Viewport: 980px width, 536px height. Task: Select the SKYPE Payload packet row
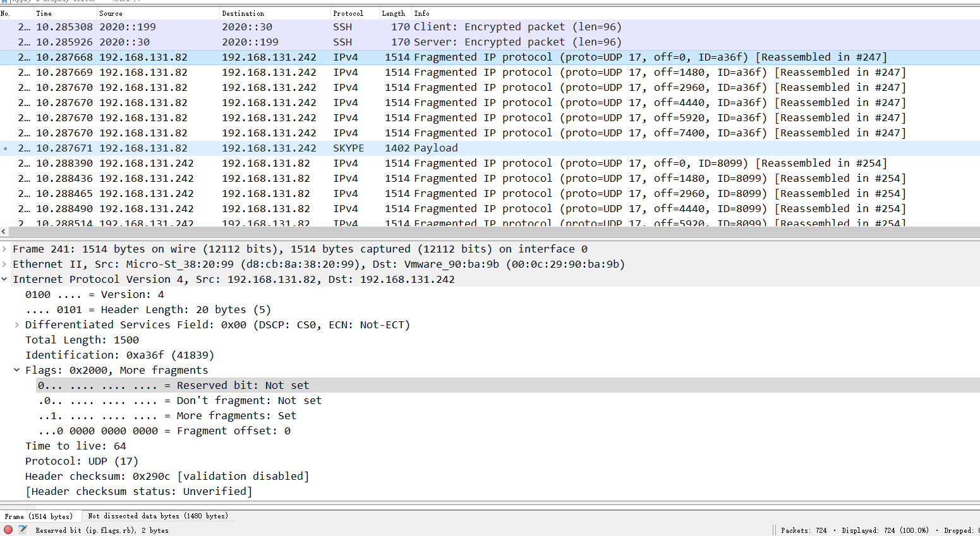tap(490, 148)
